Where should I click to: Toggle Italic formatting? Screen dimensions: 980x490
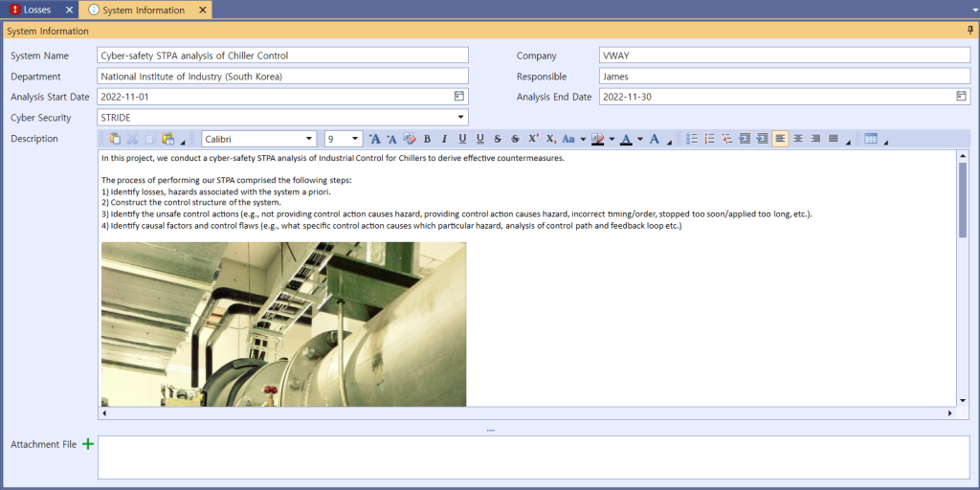point(444,139)
